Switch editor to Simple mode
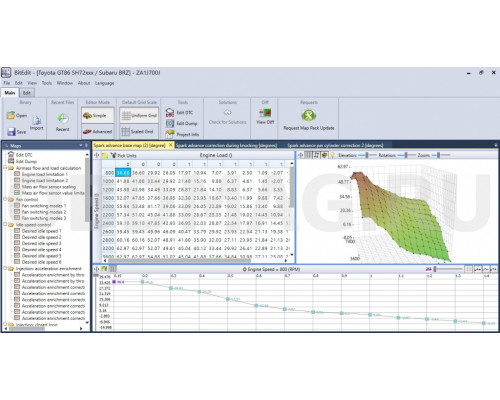500x400 pixels. [x=97, y=115]
